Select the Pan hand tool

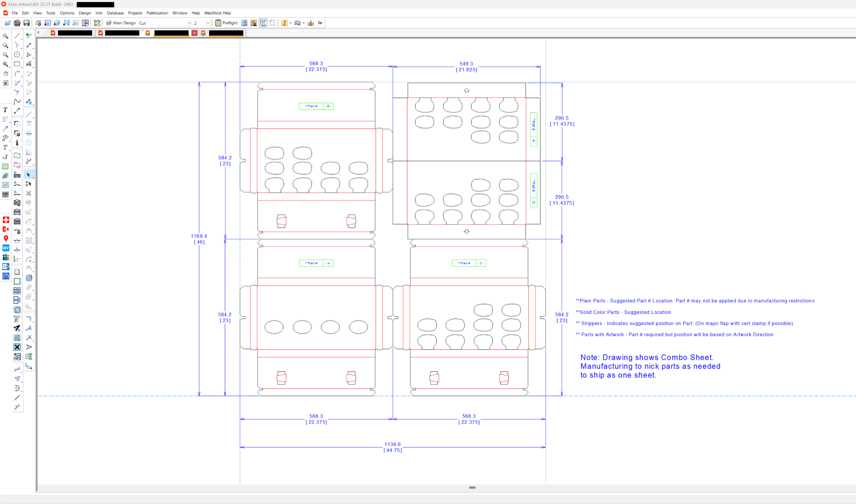pos(5,74)
